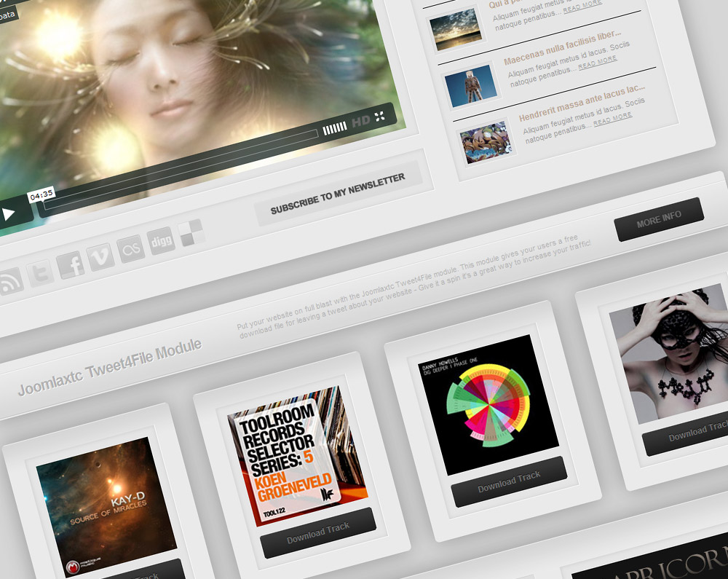Image resolution: width=728 pixels, height=579 pixels.
Task: Open the Toolroom Records Selector Series cover
Action: pyautogui.click(x=298, y=455)
